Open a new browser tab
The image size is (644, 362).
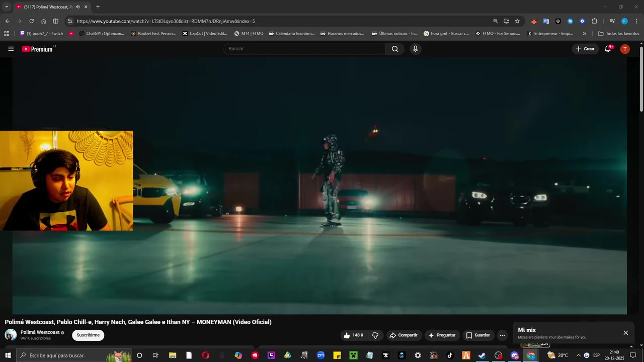(98, 7)
